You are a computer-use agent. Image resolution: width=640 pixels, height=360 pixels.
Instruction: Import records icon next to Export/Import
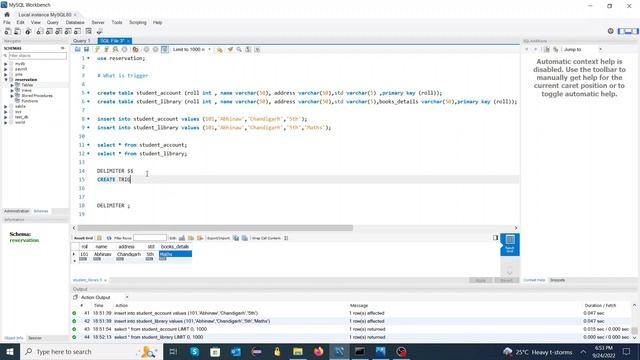[245, 238]
